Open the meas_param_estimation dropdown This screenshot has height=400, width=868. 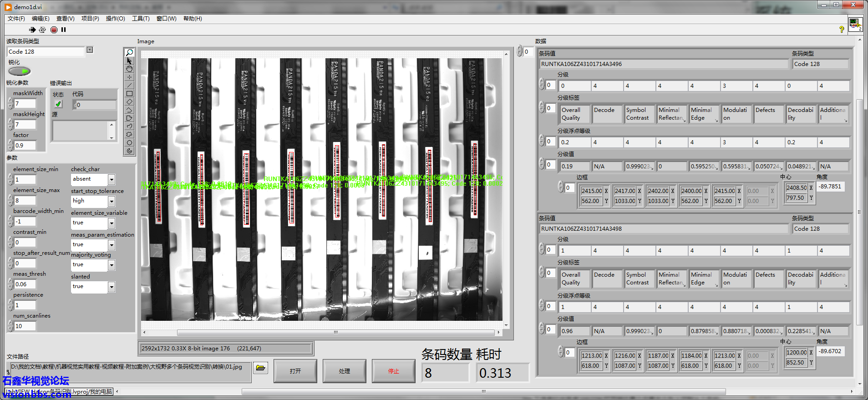(112, 245)
